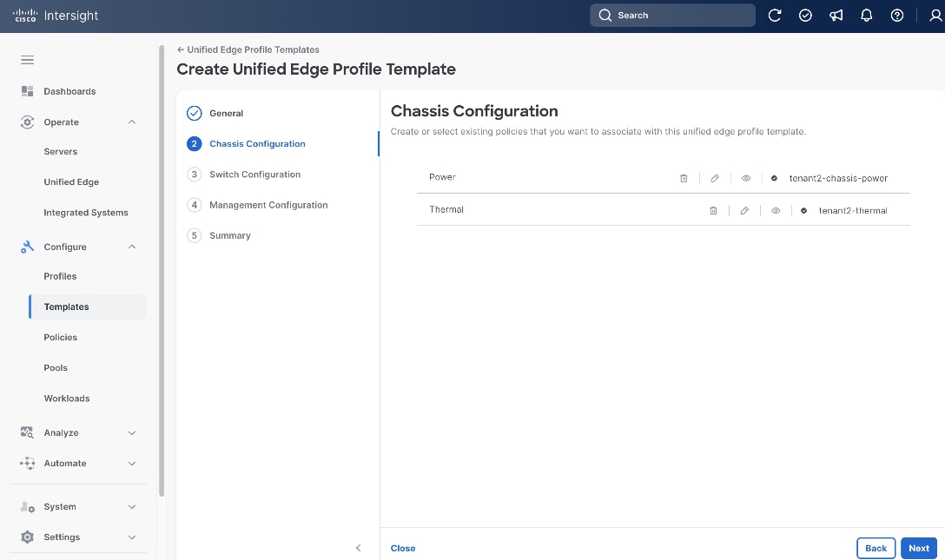Click the sidebar vertical scrollbar
This screenshot has width=945, height=560.
point(161,271)
